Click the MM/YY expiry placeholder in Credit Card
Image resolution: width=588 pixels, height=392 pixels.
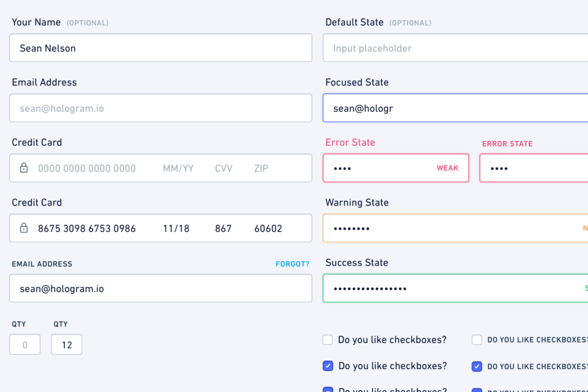pyautogui.click(x=178, y=168)
